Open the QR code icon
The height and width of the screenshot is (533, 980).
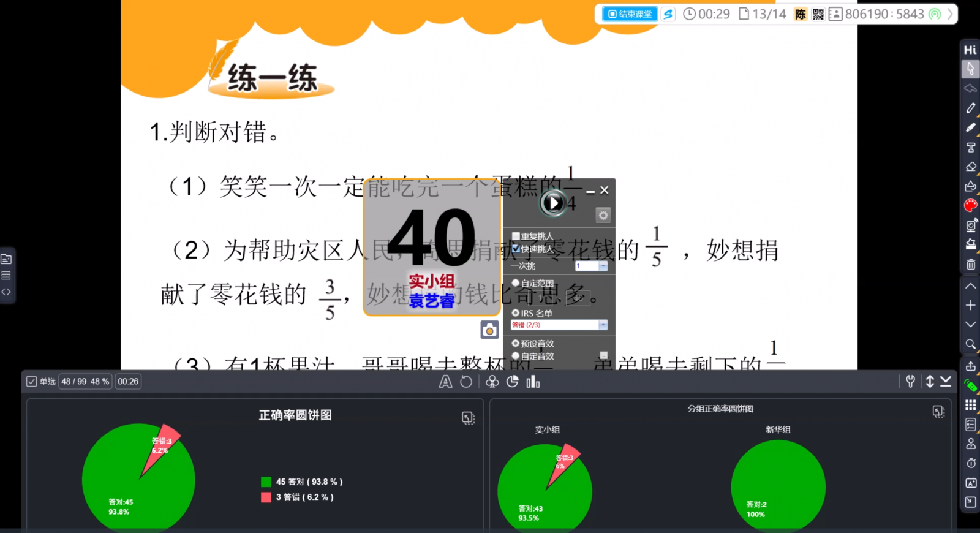(818, 14)
